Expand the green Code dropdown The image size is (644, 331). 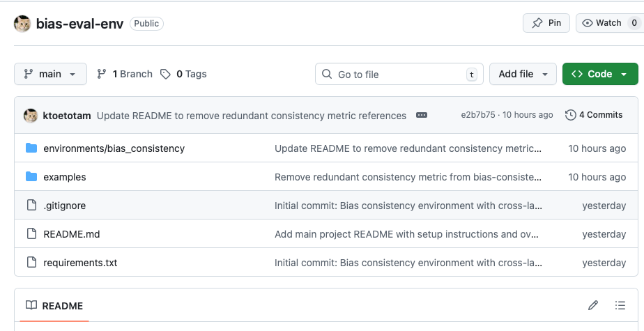[x=599, y=74]
